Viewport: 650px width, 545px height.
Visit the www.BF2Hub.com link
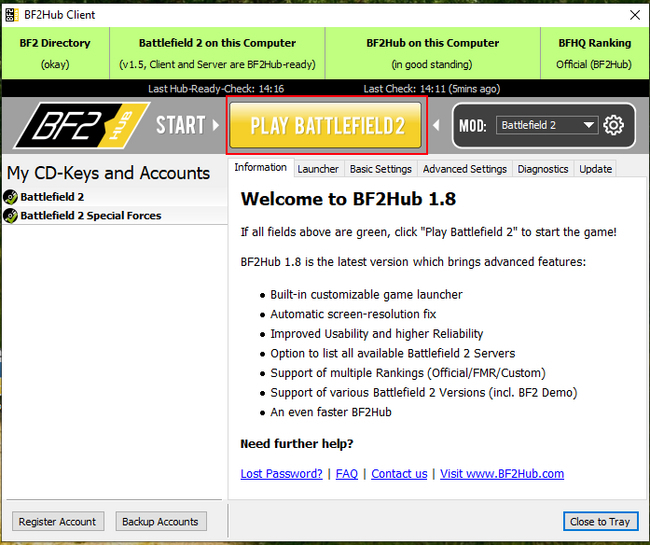tap(502, 474)
